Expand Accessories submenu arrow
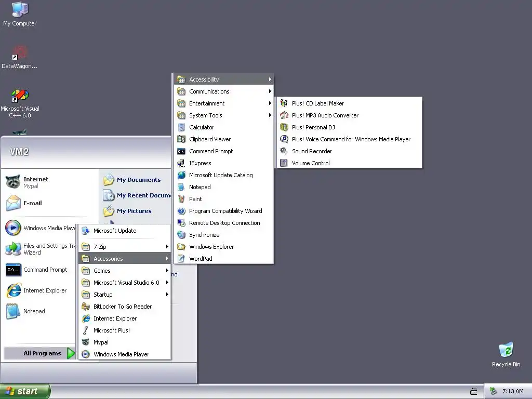 (167, 259)
